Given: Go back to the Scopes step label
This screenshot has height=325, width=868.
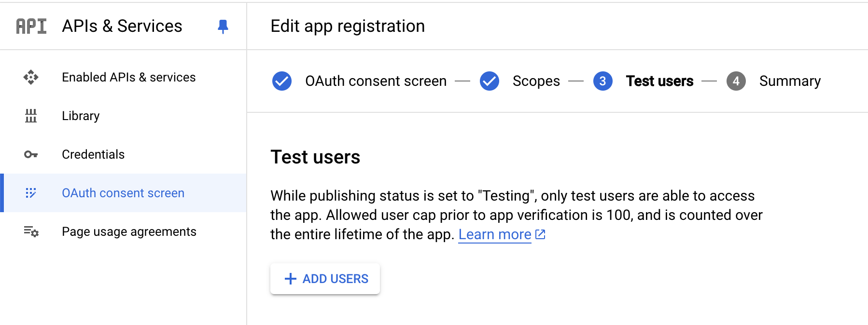Looking at the screenshot, I should pyautogui.click(x=536, y=81).
